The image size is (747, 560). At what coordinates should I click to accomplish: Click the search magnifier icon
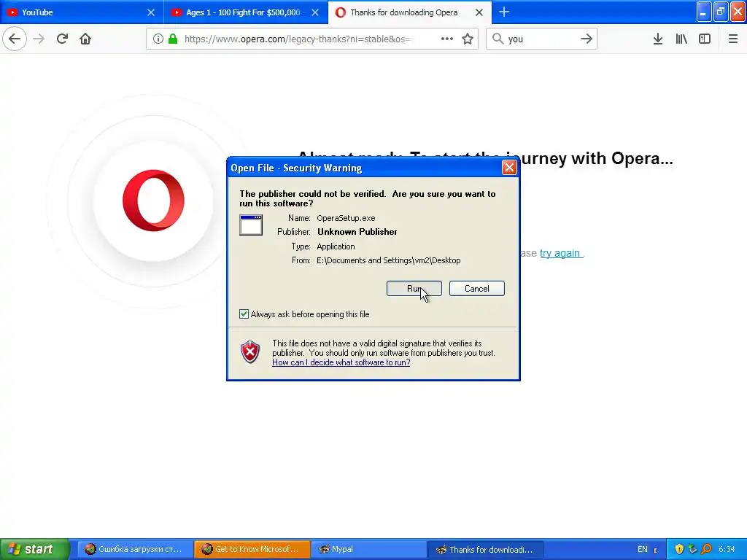pos(498,39)
